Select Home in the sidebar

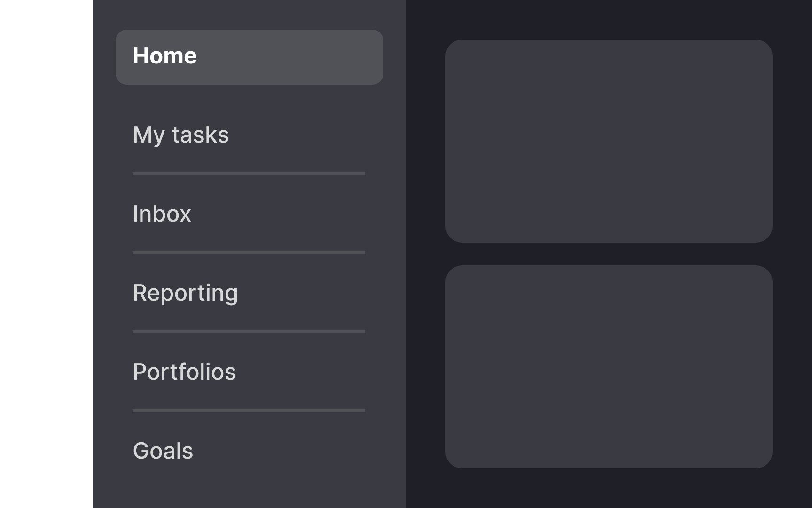[x=165, y=56]
